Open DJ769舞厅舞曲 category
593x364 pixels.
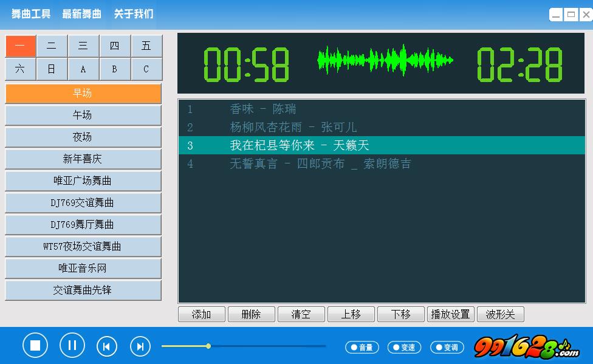coord(83,225)
